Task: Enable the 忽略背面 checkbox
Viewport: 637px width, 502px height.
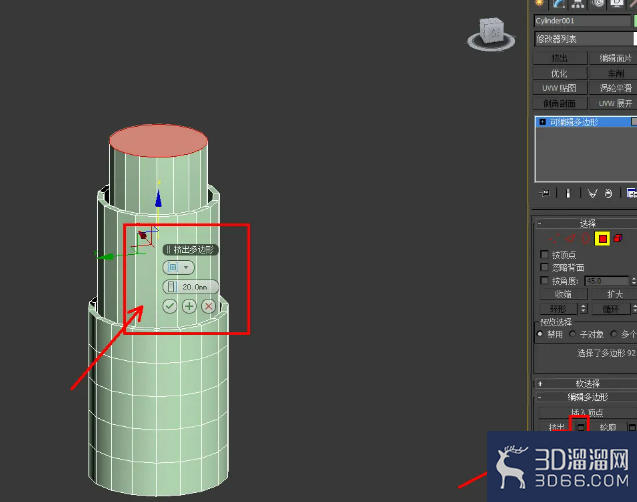Action: pos(544,267)
